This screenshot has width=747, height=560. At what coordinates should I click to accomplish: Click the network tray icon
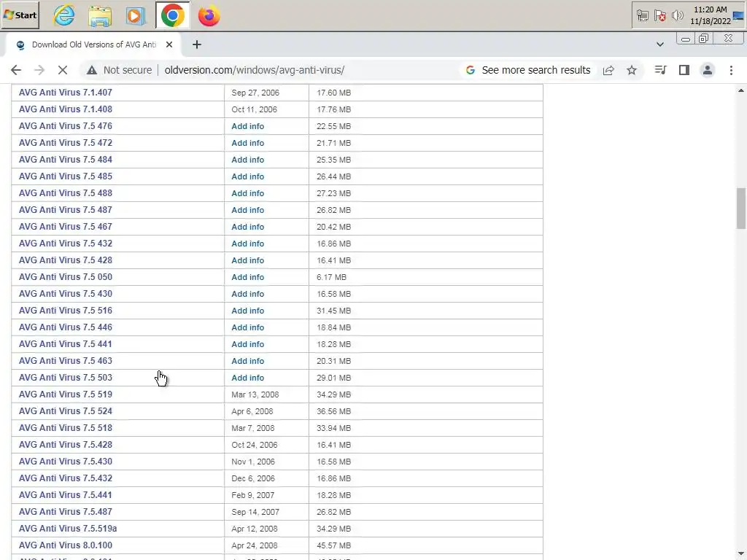tap(642, 16)
